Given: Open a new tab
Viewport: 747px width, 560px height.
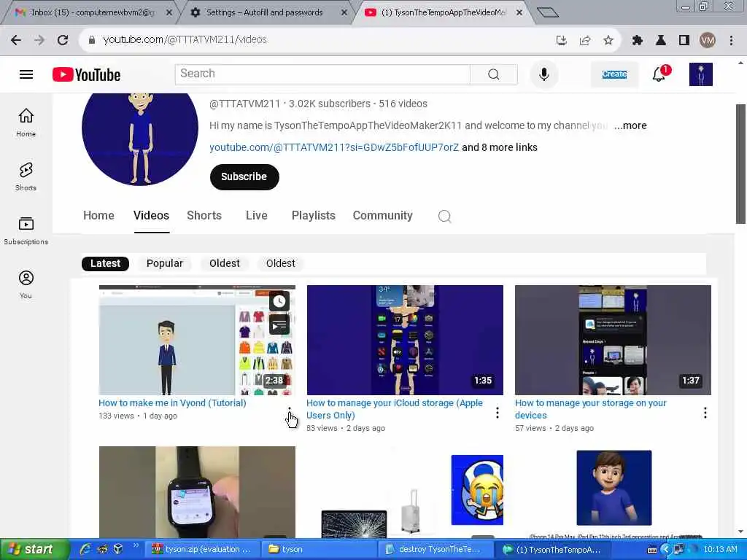Looking at the screenshot, I should tap(547, 12).
